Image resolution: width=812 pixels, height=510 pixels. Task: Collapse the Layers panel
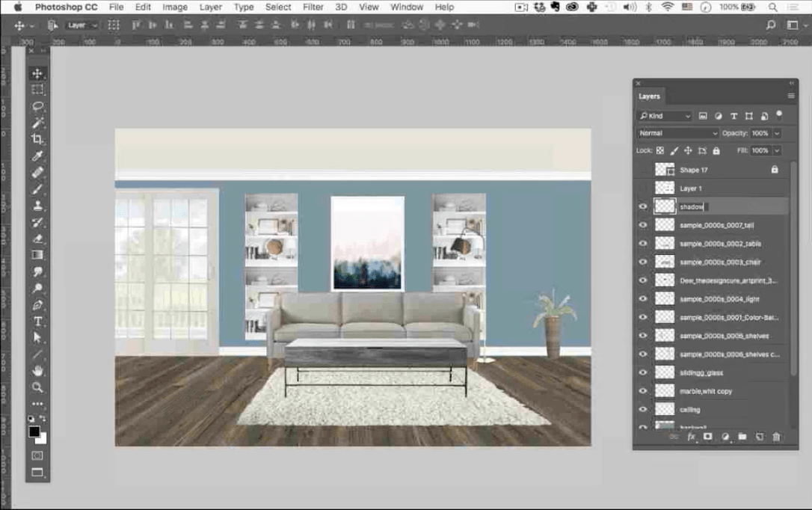pyautogui.click(x=791, y=83)
